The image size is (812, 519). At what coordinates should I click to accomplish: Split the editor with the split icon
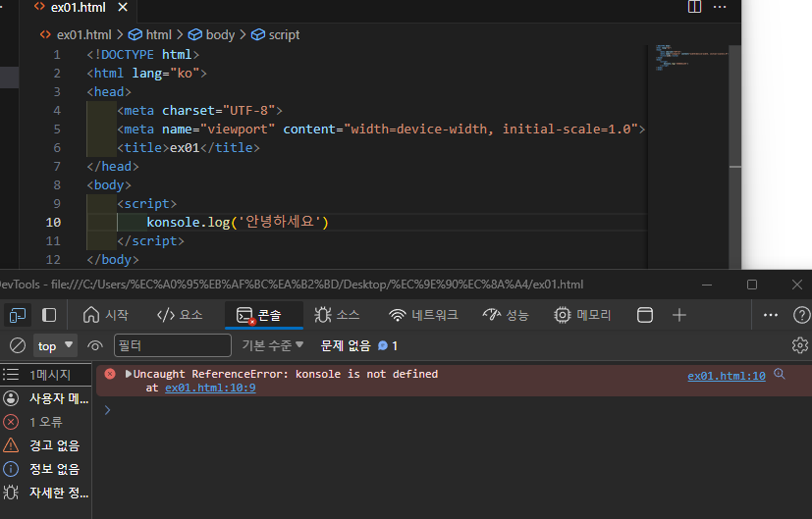[694, 7]
